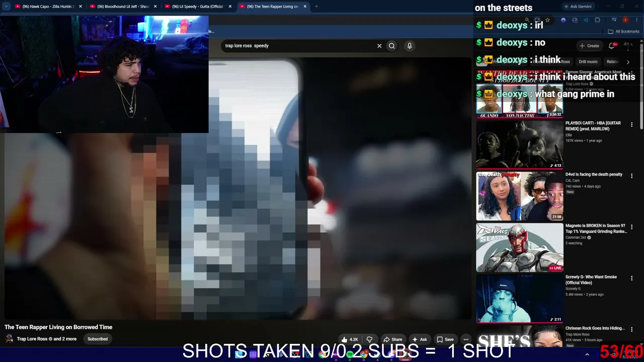Screen dimensions: 644x362
Task: Click the Trap More Ross channel name
Action: point(578,334)
